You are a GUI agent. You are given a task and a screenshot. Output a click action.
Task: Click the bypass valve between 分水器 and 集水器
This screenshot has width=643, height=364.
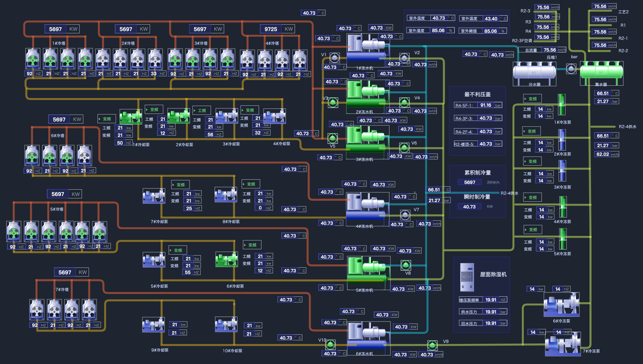(x=571, y=69)
